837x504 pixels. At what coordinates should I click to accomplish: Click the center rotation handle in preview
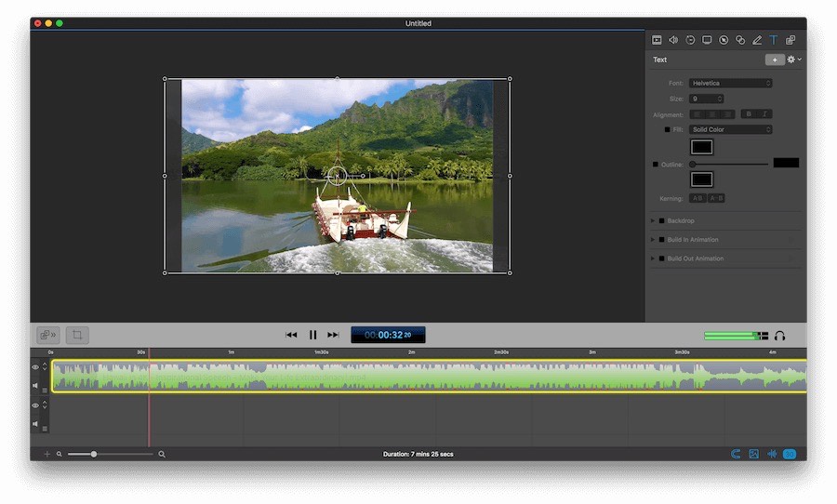point(337,176)
